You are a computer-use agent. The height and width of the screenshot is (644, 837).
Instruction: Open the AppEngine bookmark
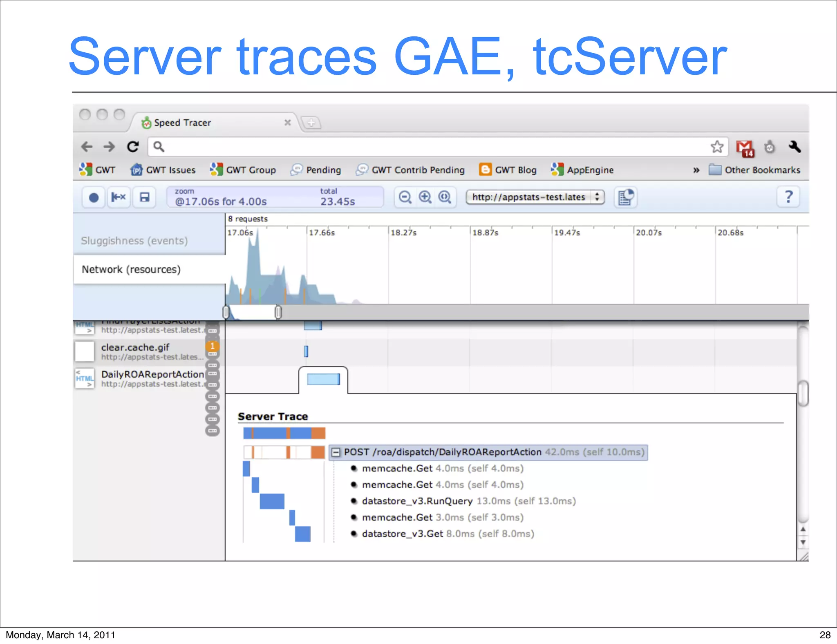coord(582,170)
